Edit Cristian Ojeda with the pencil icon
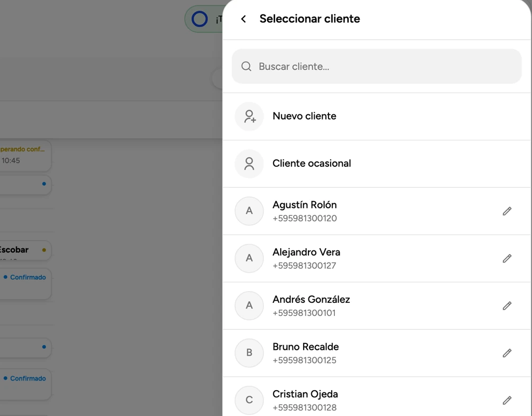Image resolution: width=532 pixels, height=416 pixels. click(507, 401)
